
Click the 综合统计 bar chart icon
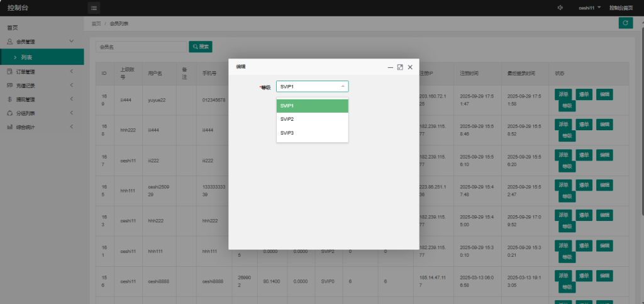pyautogui.click(x=10, y=127)
